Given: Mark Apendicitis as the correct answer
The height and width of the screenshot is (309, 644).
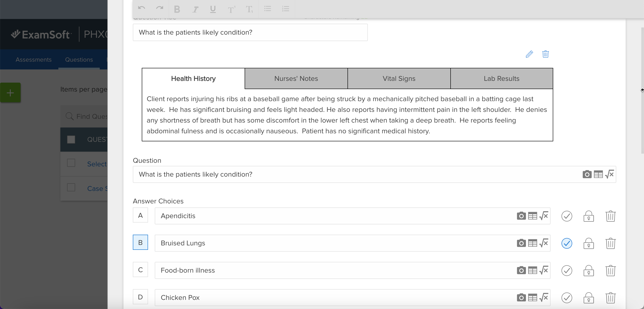Looking at the screenshot, I should click(567, 216).
